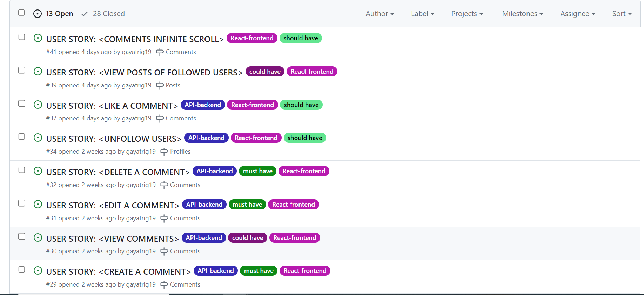Click must have label on EDIT A COMMENT
Viewport: 644px width, 295px height.
tap(247, 205)
